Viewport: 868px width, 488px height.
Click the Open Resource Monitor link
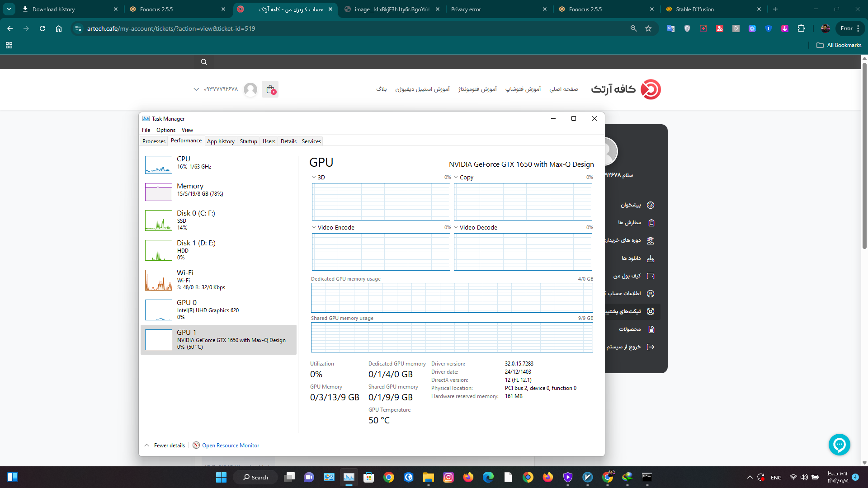231,446
